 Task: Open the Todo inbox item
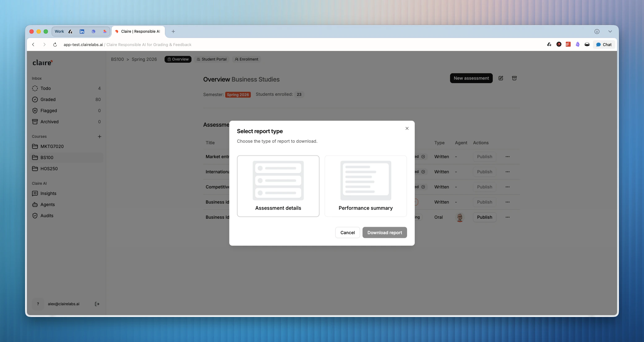tap(45, 88)
